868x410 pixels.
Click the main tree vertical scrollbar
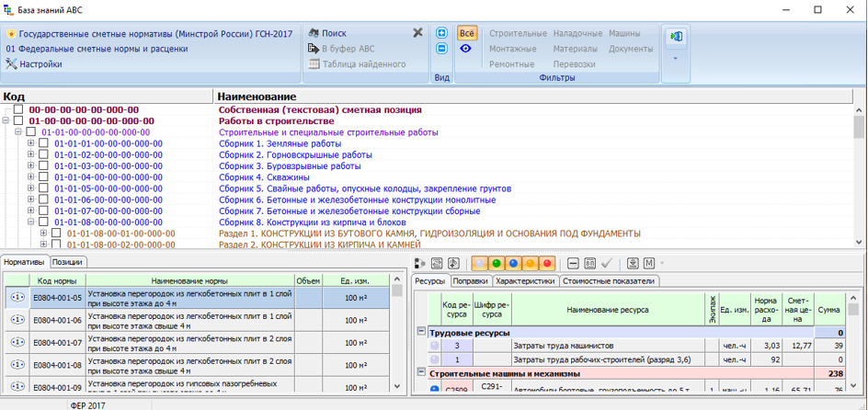click(859, 176)
